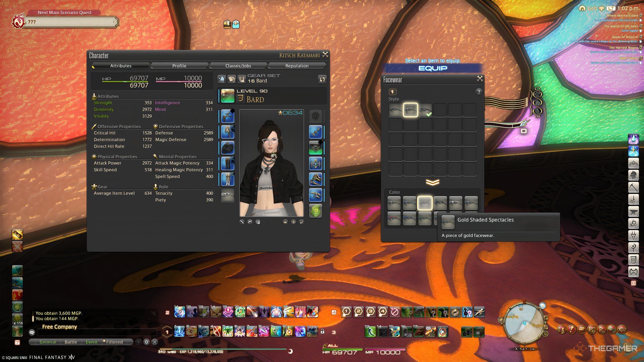
Task: Enable the second facewear color option
Action: tap(408, 203)
